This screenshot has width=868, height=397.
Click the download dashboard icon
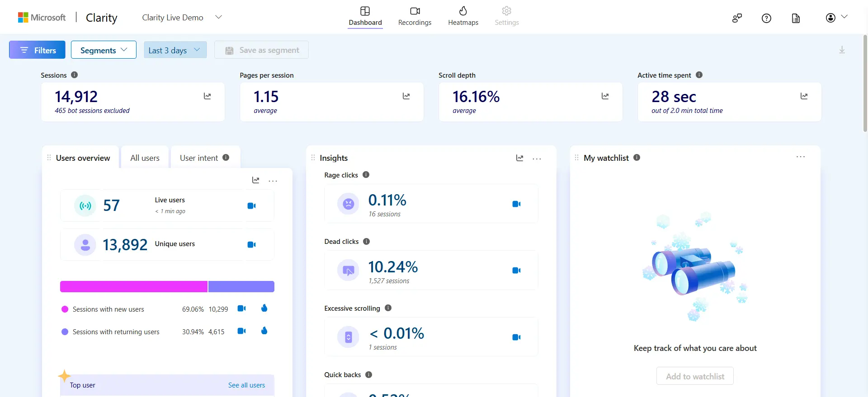[x=842, y=50]
